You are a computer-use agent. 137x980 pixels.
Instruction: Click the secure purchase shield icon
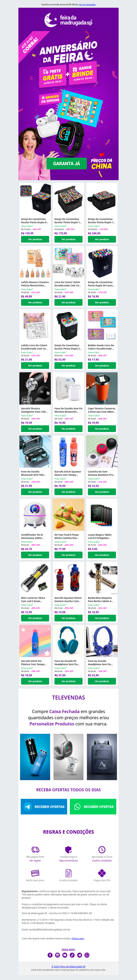point(68,850)
